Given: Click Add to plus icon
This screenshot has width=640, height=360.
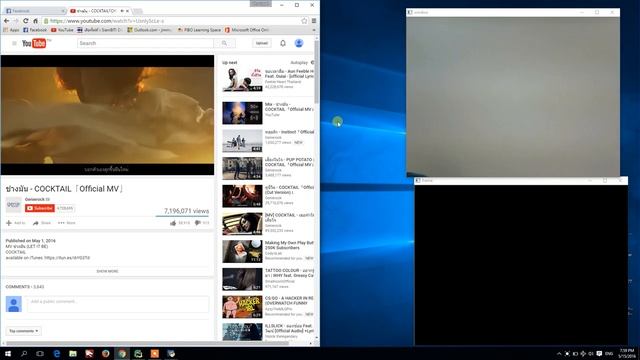Looking at the screenshot, I should [x=9, y=223].
